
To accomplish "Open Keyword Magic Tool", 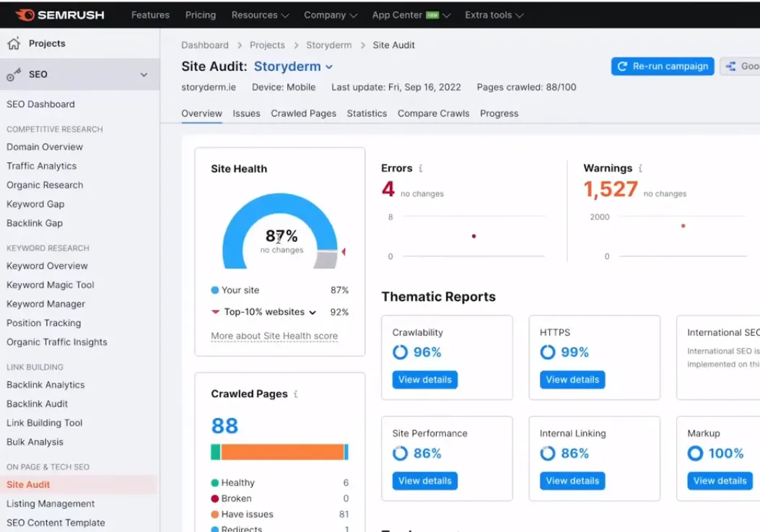I will [x=51, y=285].
